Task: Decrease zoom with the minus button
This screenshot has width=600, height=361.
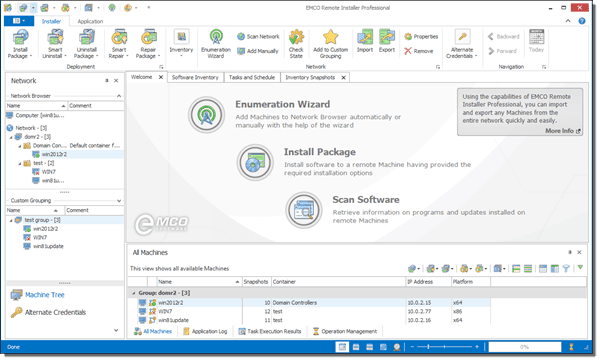Action: (412, 347)
